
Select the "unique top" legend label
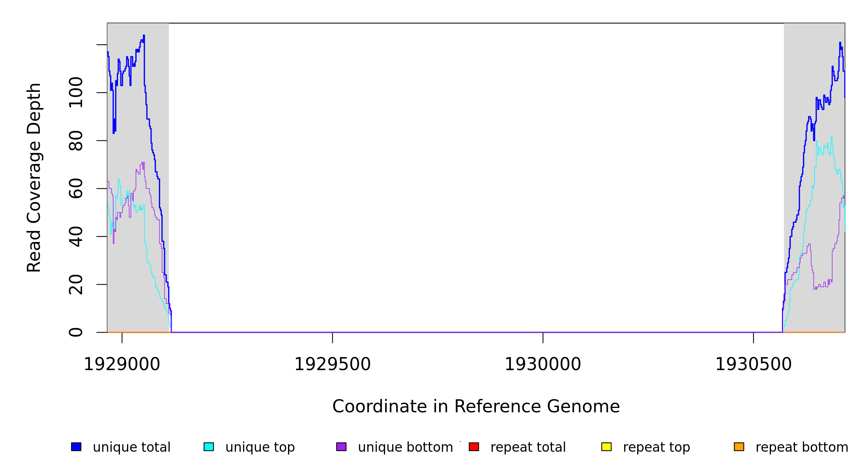[x=260, y=447]
